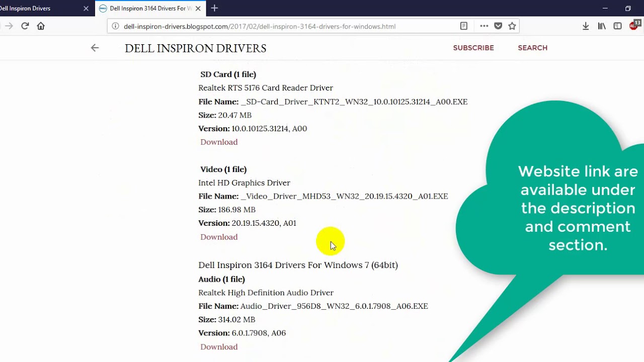Select Audio driver file name text
Viewport: 644px width, 362px height.
(x=334, y=306)
